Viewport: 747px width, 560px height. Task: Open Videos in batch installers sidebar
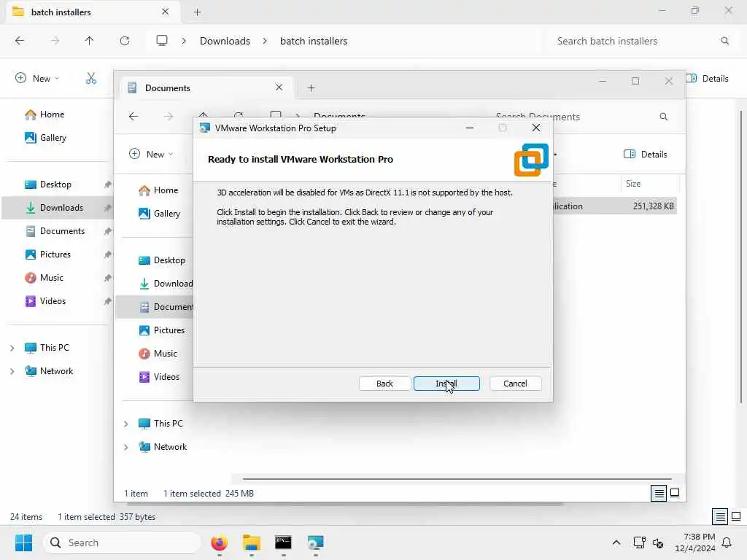53,301
